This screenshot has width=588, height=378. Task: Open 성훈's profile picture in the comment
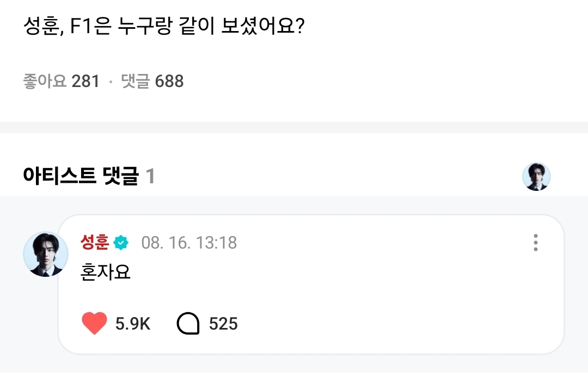(x=45, y=254)
